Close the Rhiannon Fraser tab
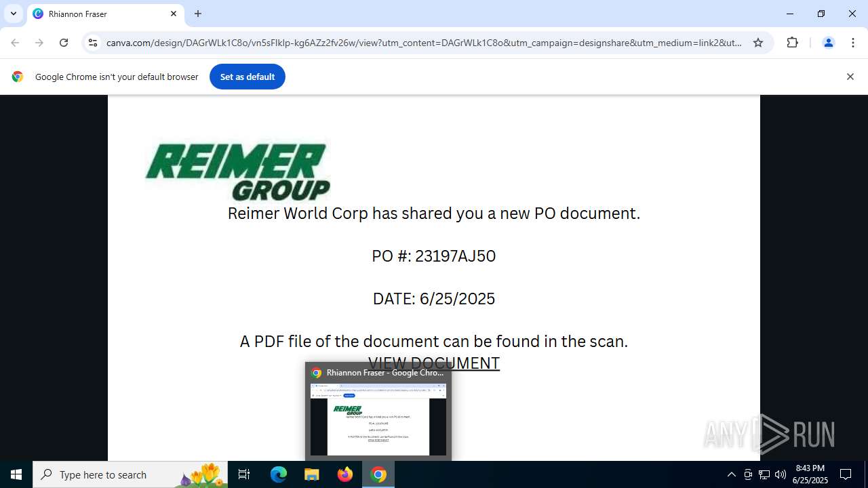 [174, 14]
